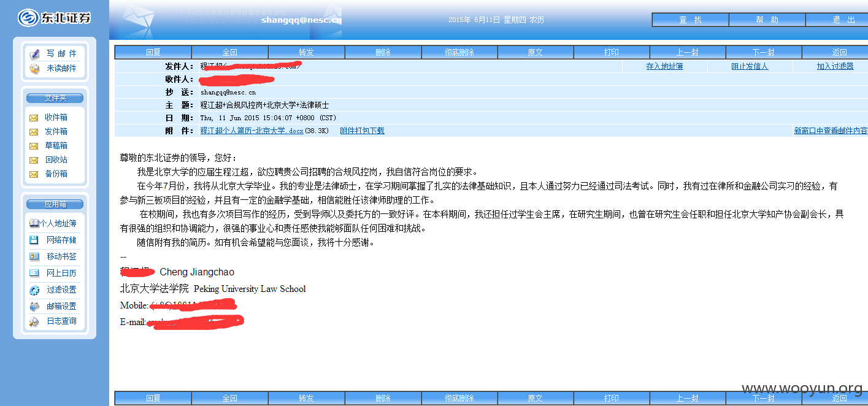Click the 应用箱 section header
868x406 pixels.
pyautogui.click(x=55, y=204)
